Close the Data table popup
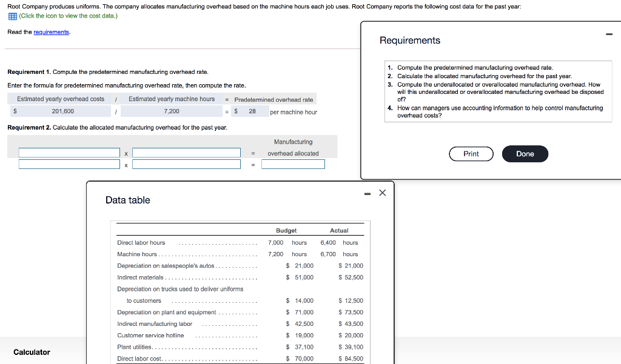The width and height of the screenshot is (621, 364). [x=382, y=193]
